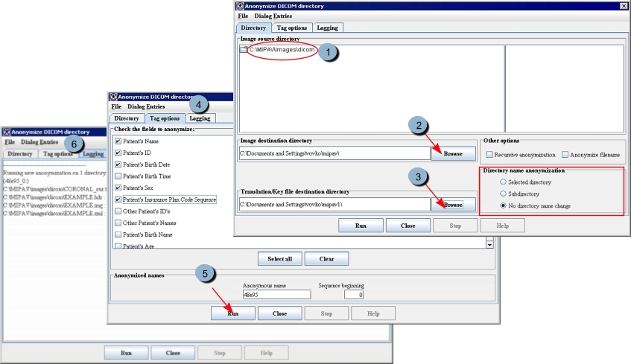This screenshot has width=631, height=364.
Task: Click the scroll-down arrow of the fields list
Action: click(x=489, y=244)
